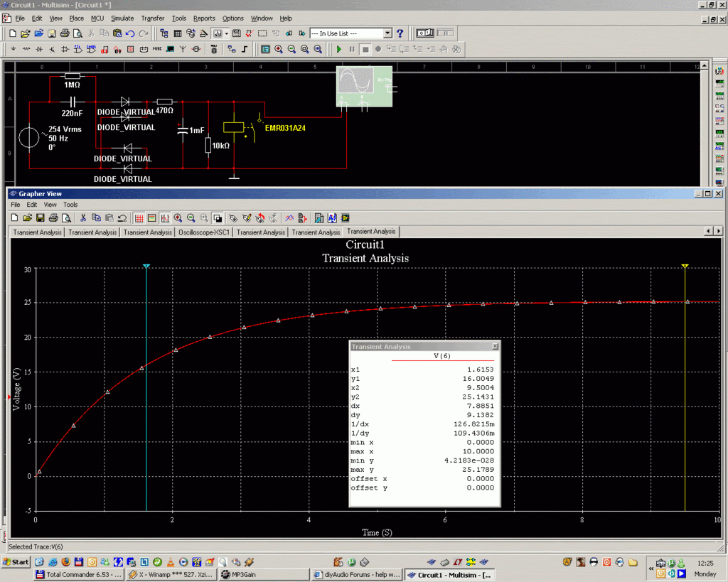The height and width of the screenshot is (582, 728).
Task: Click the Stop simulation button
Action: tap(365, 49)
